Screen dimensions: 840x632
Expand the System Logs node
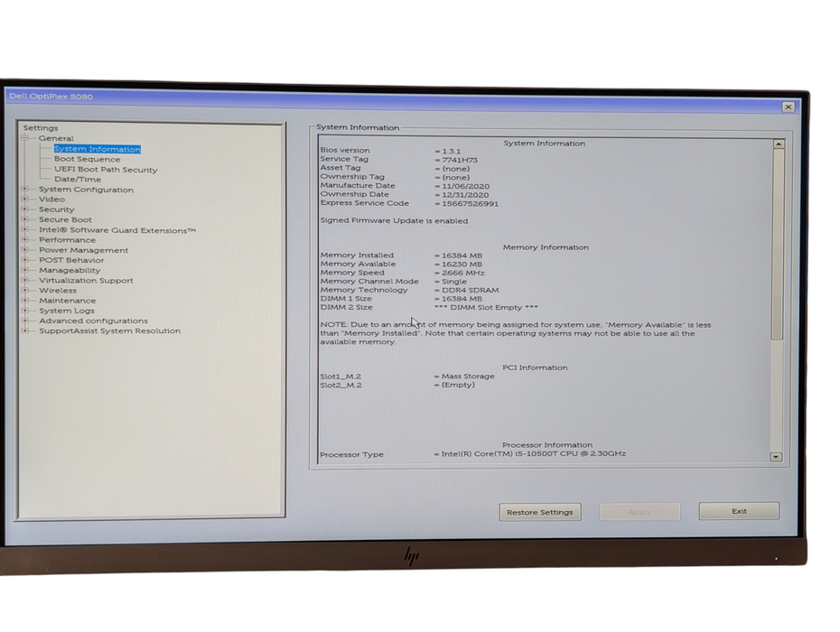click(x=24, y=310)
